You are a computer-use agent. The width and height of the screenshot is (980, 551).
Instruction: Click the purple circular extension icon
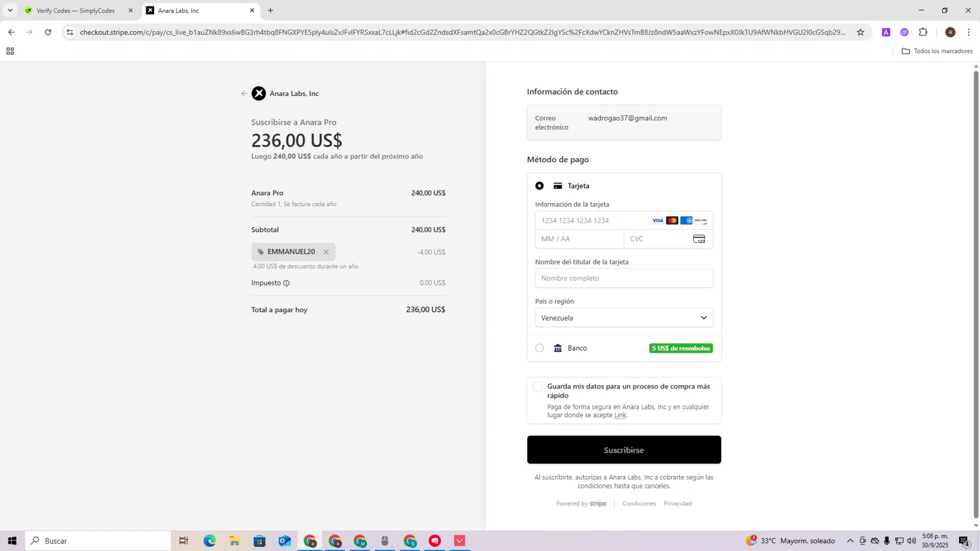[904, 32]
